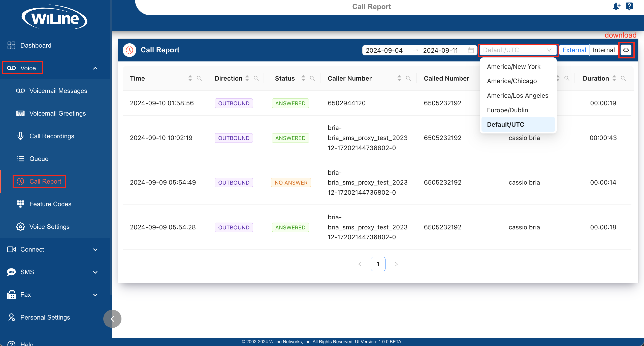
Task: Click timestamp 2024-09-10 01:58:56
Action: click(x=162, y=103)
